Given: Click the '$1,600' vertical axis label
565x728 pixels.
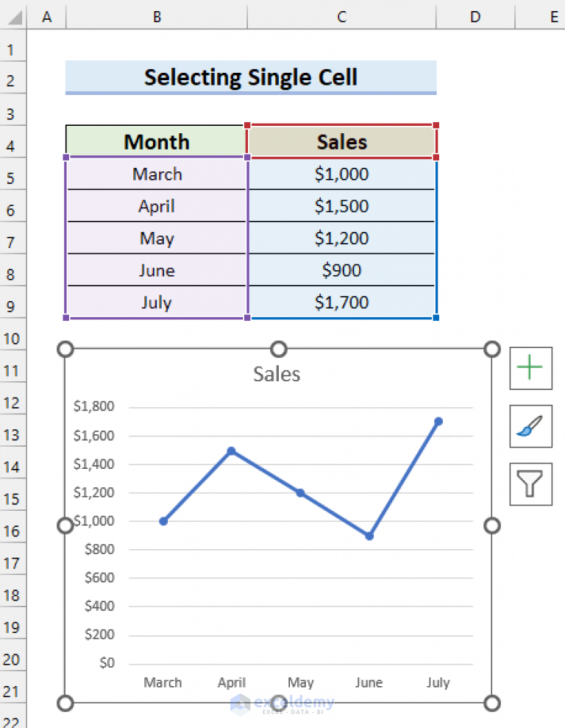Looking at the screenshot, I should coord(93,436).
